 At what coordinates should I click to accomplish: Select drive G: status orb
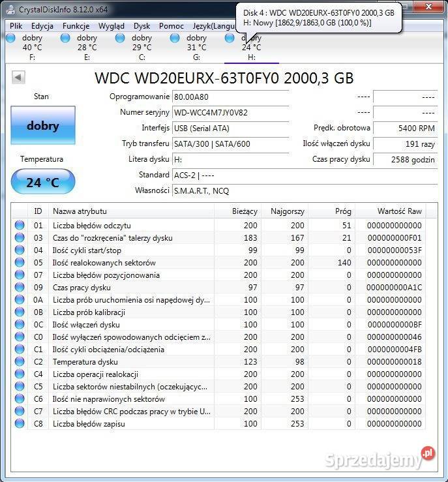[175, 38]
